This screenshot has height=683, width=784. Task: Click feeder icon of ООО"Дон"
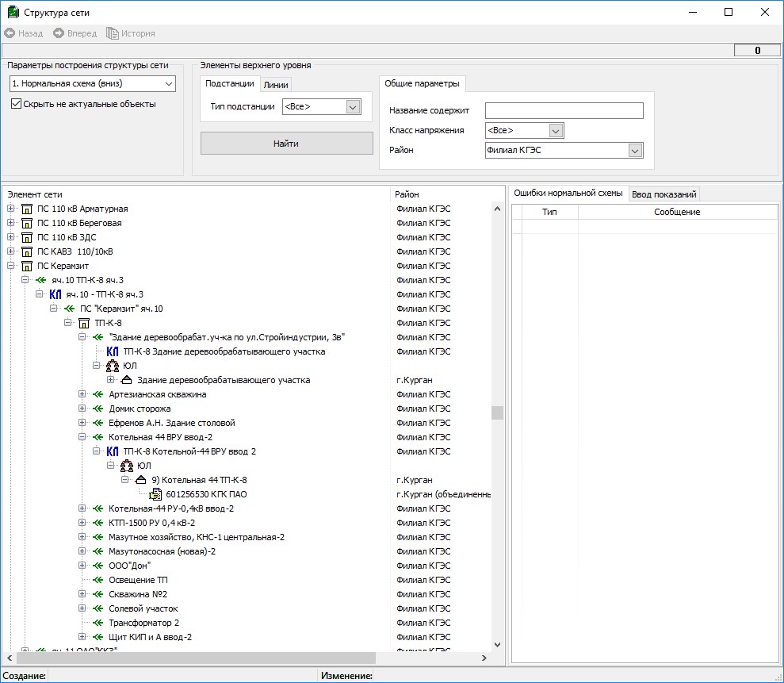(98, 566)
